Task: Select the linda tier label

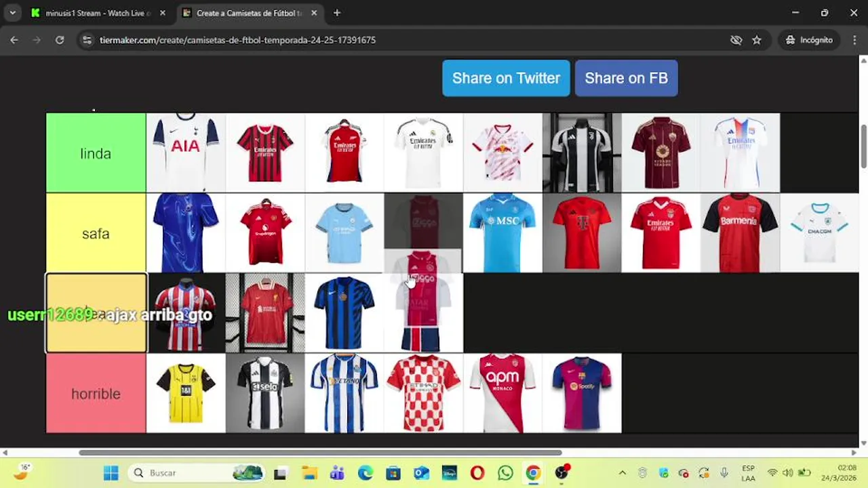Action: click(x=96, y=153)
